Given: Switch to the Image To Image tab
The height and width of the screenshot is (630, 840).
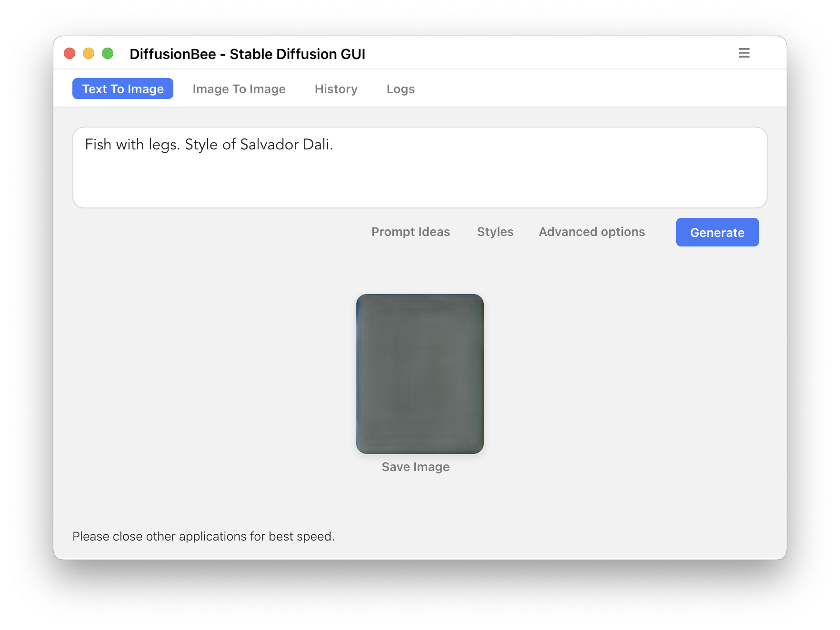Looking at the screenshot, I should pos(239,89).
